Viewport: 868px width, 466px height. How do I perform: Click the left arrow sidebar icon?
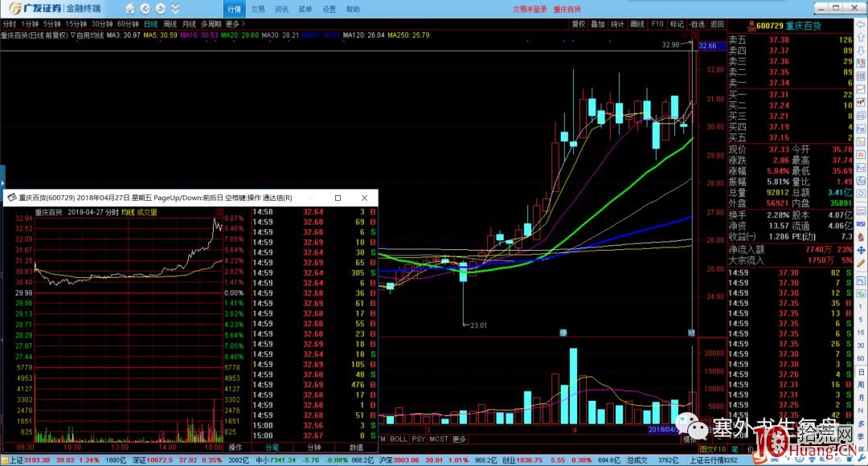(x=861, y=24)
